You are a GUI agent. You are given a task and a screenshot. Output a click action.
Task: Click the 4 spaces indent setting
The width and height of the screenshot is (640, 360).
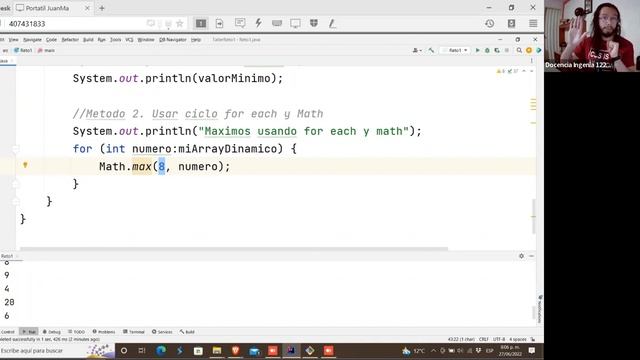pyautogui.click(x=518, y=339)
